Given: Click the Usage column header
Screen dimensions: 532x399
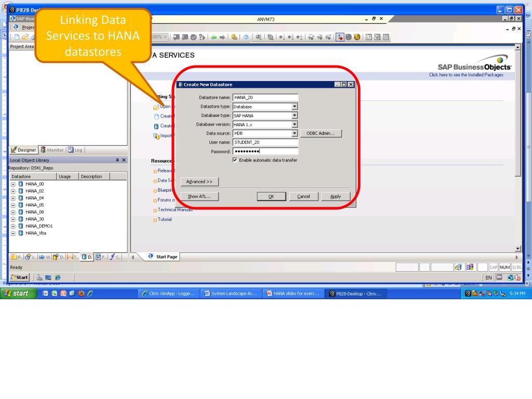Looking at the screenshot, I should coord(68,177).
